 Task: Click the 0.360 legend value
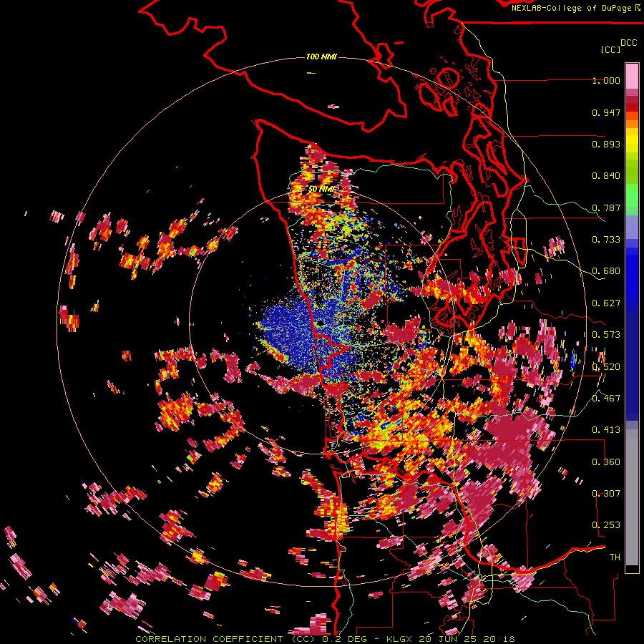606,462
